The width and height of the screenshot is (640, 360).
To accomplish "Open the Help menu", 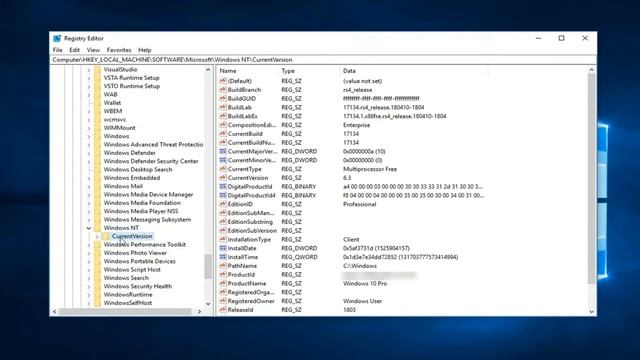I will [x=144, y=50].
